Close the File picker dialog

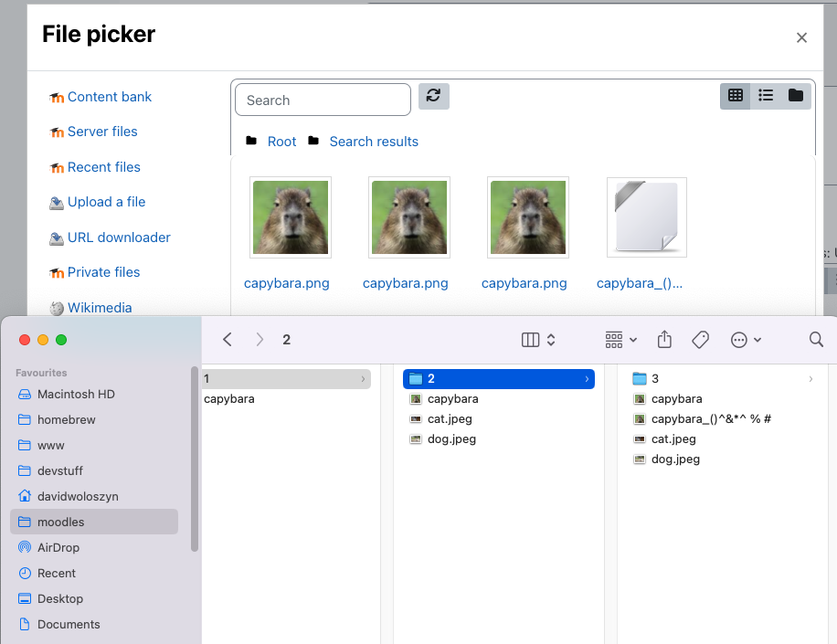pyautogui.click(x=801, y=37)
